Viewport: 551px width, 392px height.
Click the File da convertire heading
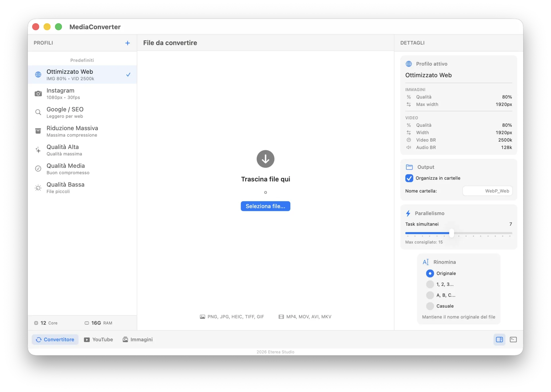170,43
